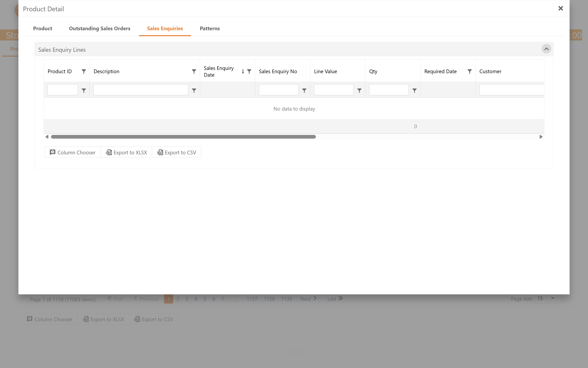This screenshot has height=368, width=588.
Task: Open the Line Value filter condition icon
Action: [x=359, y=91]
